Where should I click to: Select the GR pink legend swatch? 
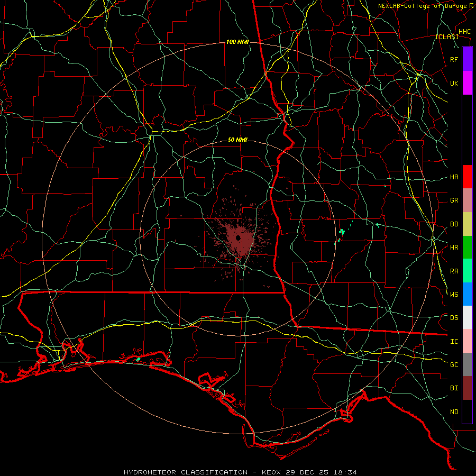tap(467, 200)
